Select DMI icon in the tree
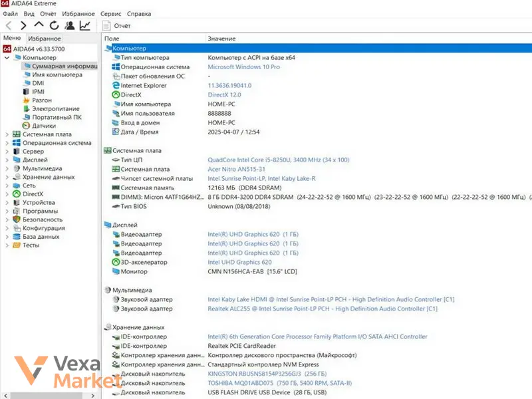Image resolution: width=532 pixels, height=399 pixels. tap(27, 83)
